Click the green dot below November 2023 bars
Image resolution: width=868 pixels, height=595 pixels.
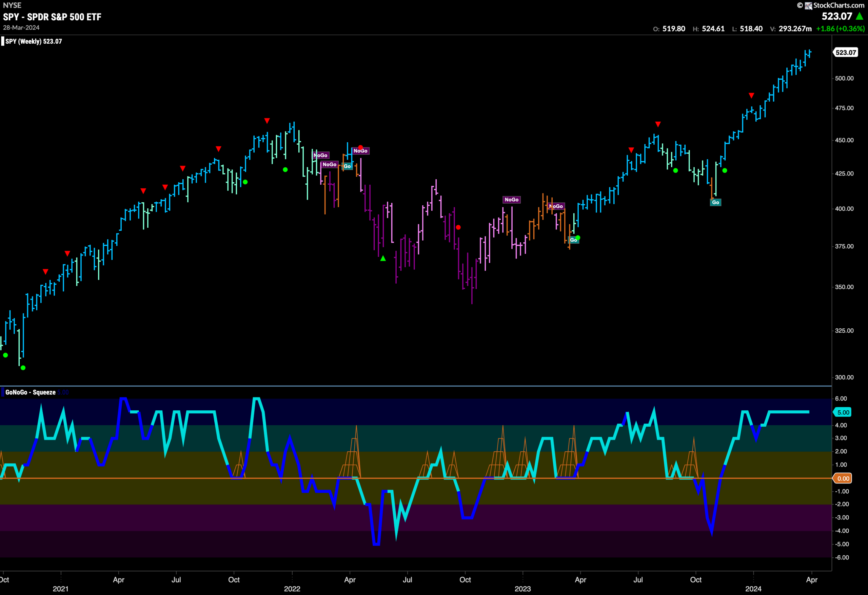[x=725, y=170]
